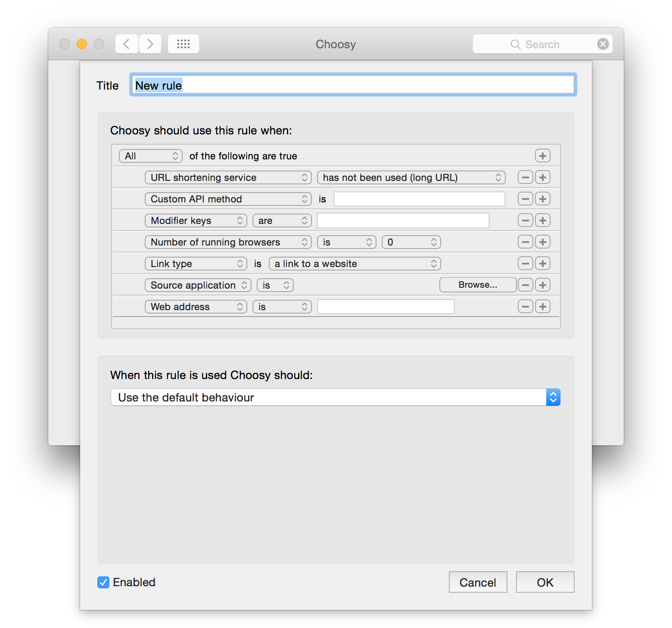Add a condition after URL shortening service row

(543, 177)
